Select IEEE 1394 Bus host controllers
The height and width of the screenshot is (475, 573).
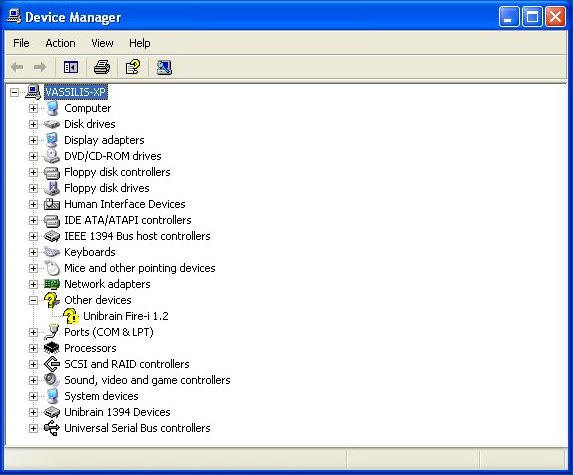tap(137, 236)
